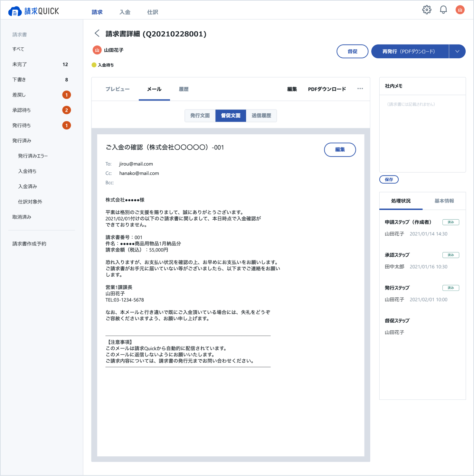Switch to the 発行文面 view
Viewport: 474px width, 476px height.
pyautogui.click(x=200, y=116)
